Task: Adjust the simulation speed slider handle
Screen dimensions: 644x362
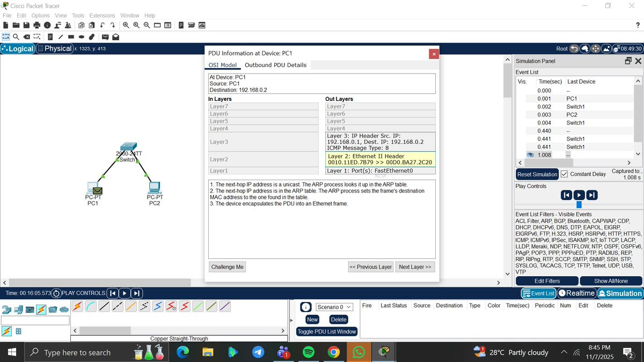Action: coord(579,205)
